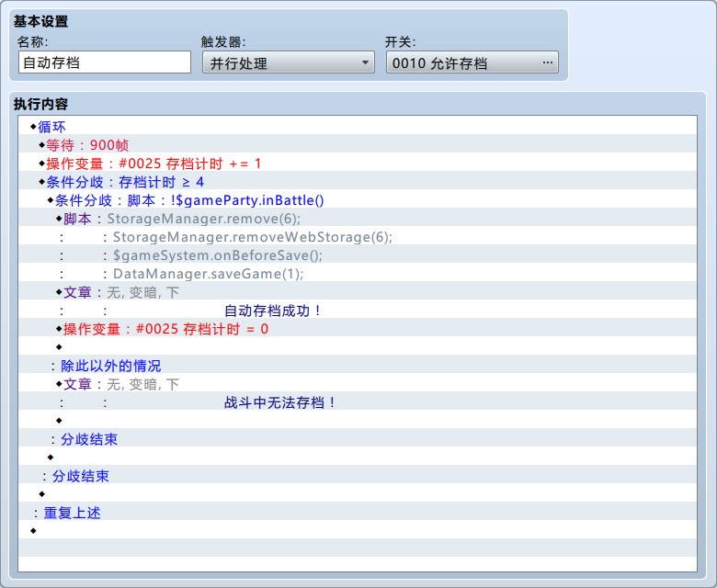Image resolution: width=717 pixels, height=588 pixels.
Task: Select the StorageManager.remove(6); script line
Action: [x=358, y=217]
